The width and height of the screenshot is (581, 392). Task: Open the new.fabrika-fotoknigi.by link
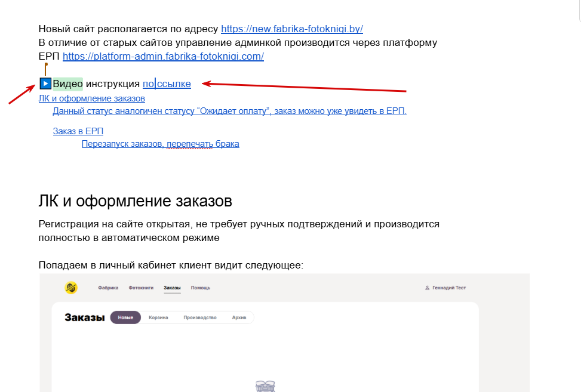coord(292,29)
